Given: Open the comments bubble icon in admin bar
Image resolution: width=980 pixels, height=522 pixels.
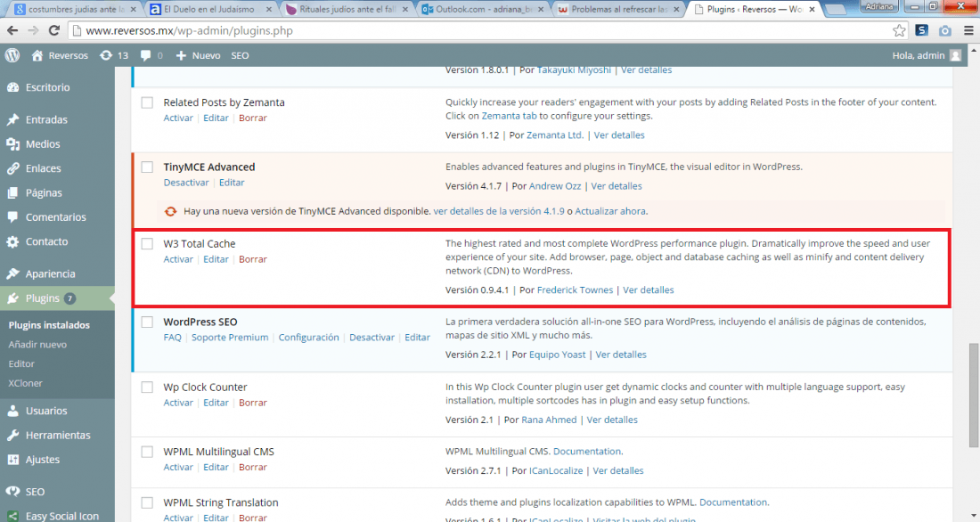Looking at the screenshot, I should click(x=145, y=55).
